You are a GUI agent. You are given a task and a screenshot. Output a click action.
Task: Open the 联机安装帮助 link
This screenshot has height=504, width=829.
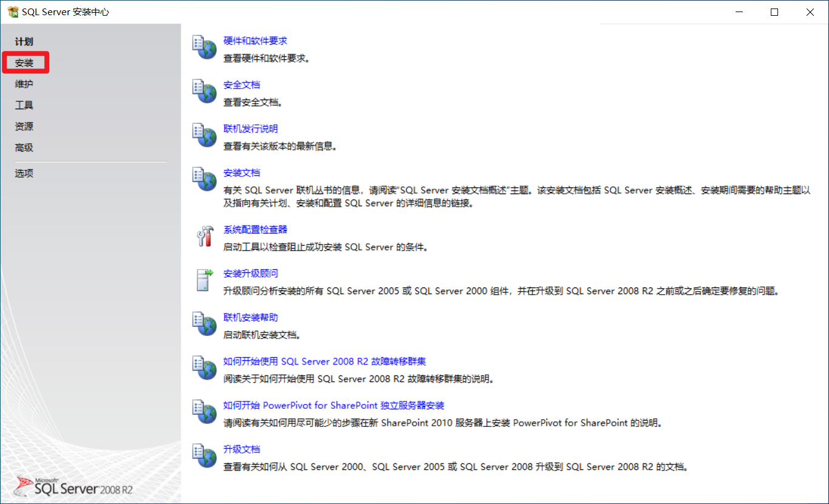coord(251,318)
